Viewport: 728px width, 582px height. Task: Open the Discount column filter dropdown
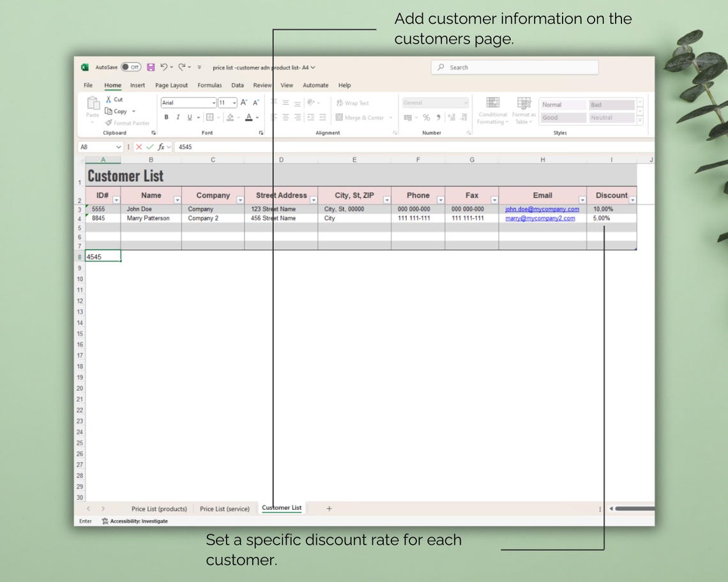[x=632, y=200]
